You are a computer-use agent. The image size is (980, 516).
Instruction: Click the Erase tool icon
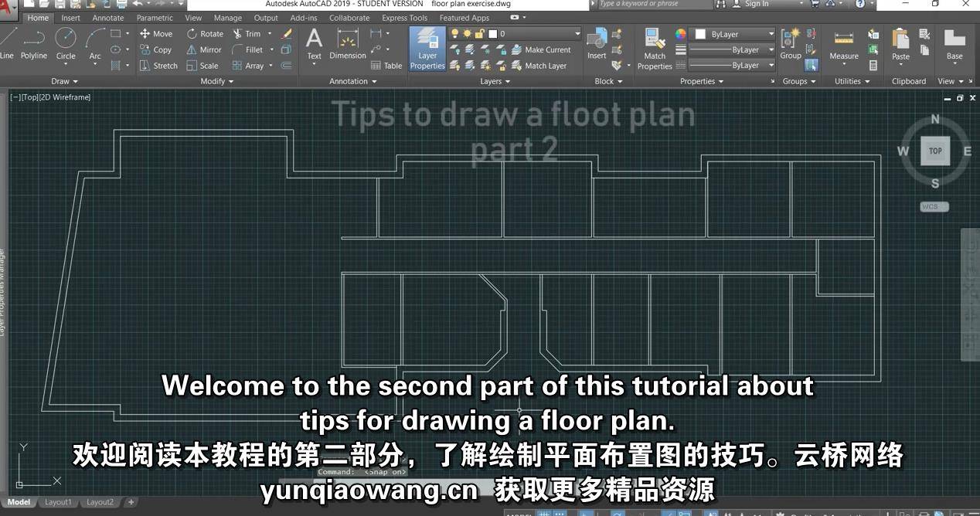tap(287, 34)
